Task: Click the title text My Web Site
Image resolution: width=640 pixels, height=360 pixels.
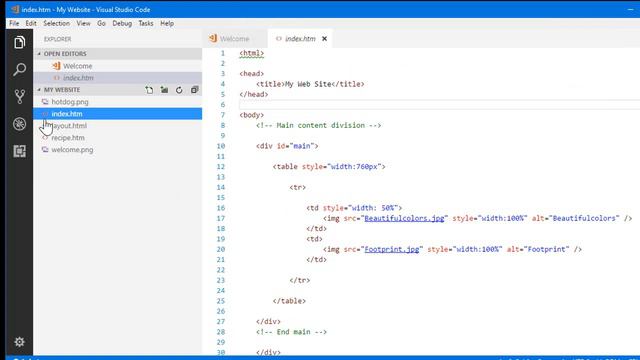Action: 308,84
